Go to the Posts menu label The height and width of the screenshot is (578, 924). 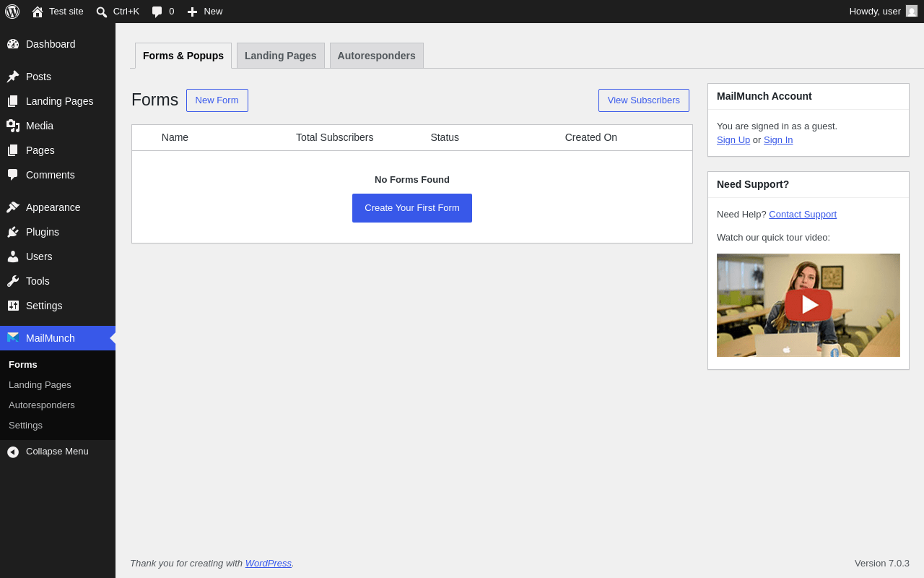tap(38, 77)
